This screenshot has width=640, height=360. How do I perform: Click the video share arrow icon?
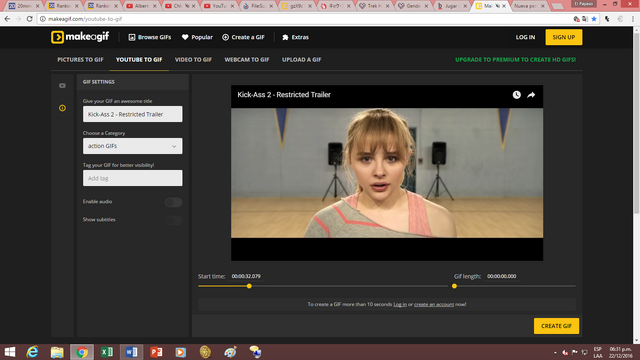[x=531, y=95]
